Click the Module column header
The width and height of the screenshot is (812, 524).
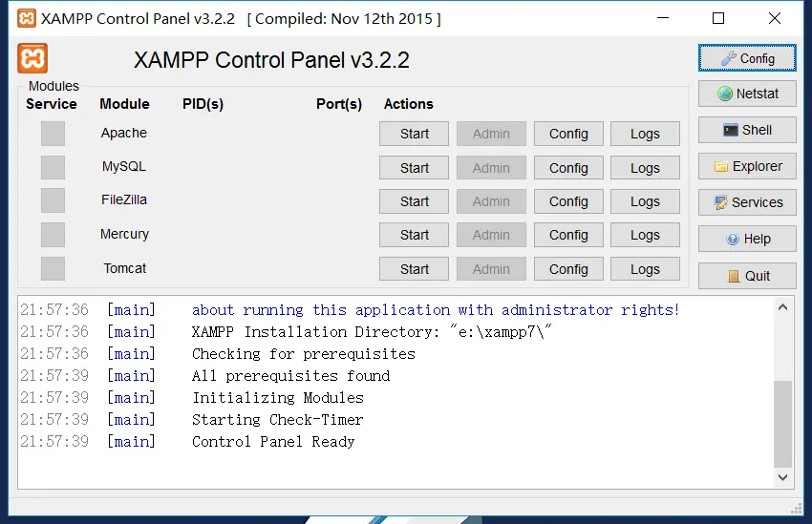124,104
